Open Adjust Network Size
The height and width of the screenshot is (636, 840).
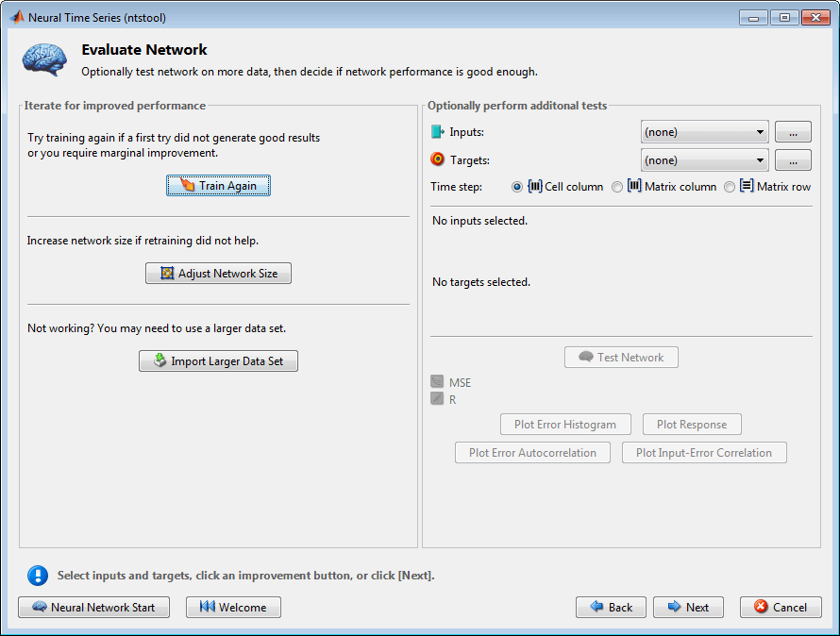click(x=218, y=274)
